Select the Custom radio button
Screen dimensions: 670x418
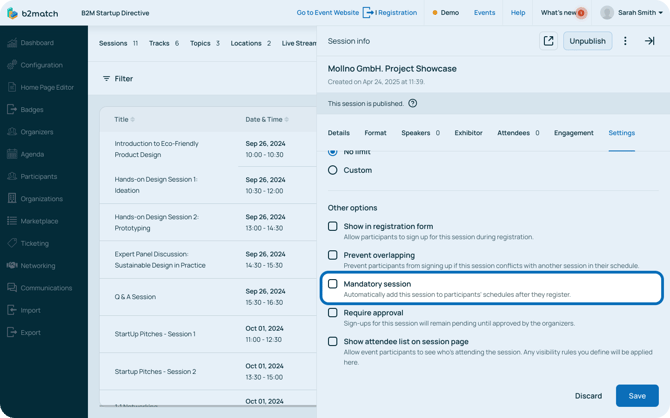333,170
